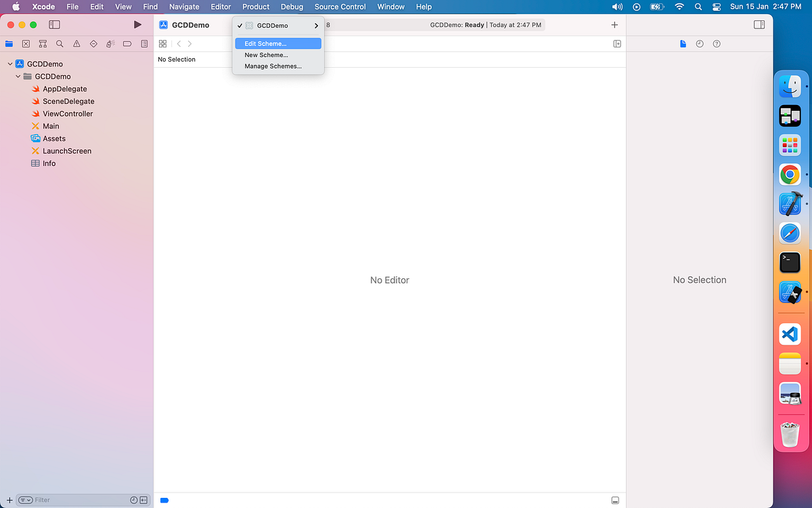Open the Debug navigator spray icon
812x508 pixels.
(110, 43)
